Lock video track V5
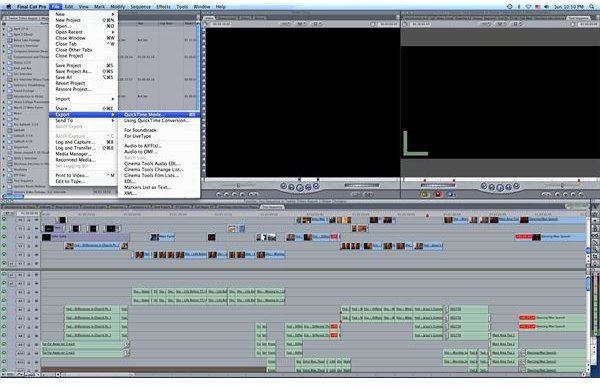The image size is (600, 388). point(29,228)
